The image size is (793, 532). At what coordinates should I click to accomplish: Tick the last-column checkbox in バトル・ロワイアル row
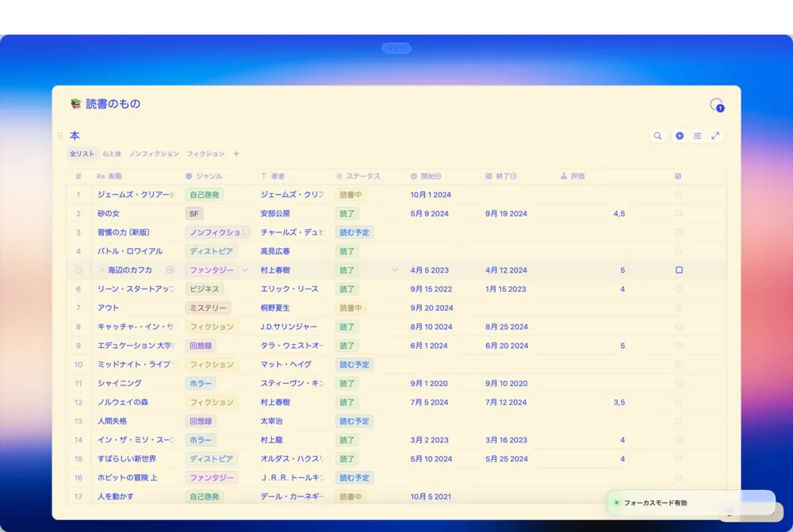pyautogui.click(x=680, y=251)
